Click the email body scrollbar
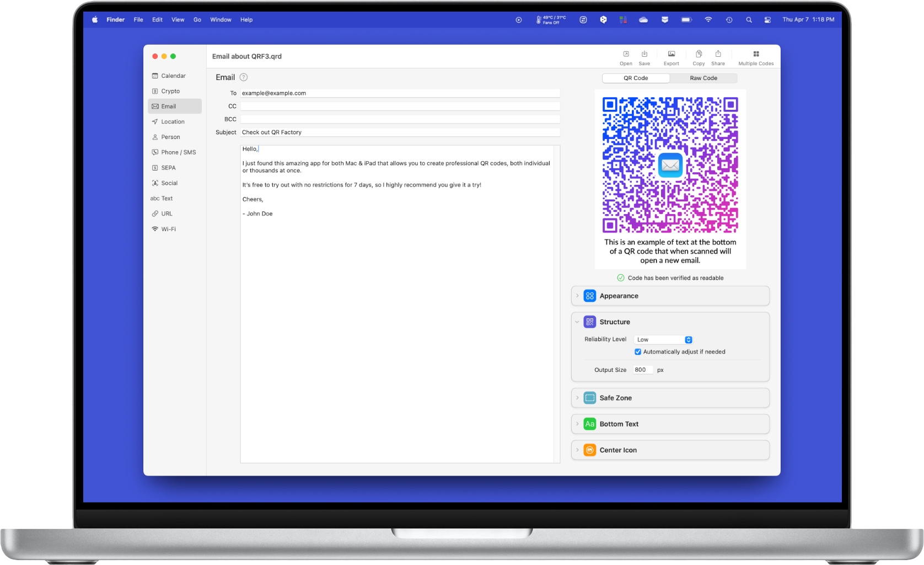924x565 pixels. [x=557, y=304]
